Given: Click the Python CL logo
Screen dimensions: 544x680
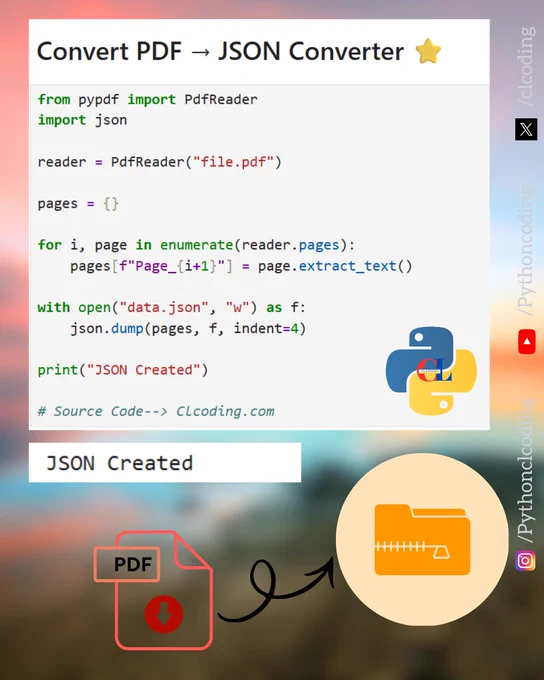Looking at the screenshot, I should (431, 371).
